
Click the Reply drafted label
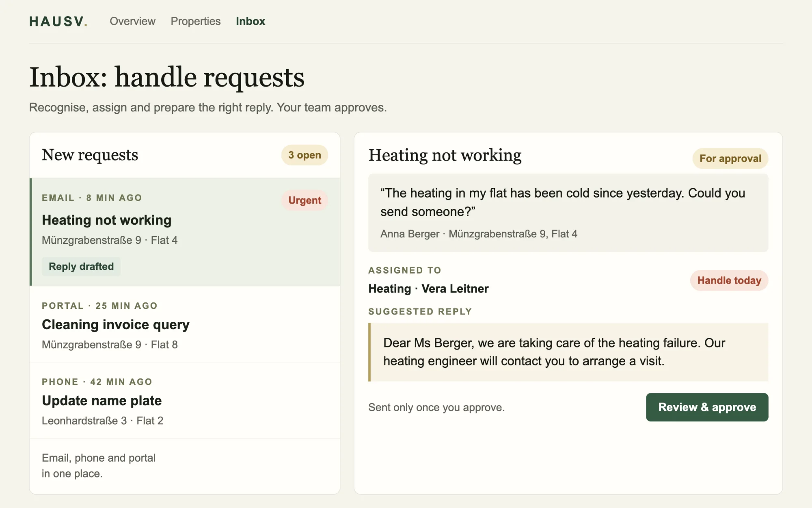point(81,267)
